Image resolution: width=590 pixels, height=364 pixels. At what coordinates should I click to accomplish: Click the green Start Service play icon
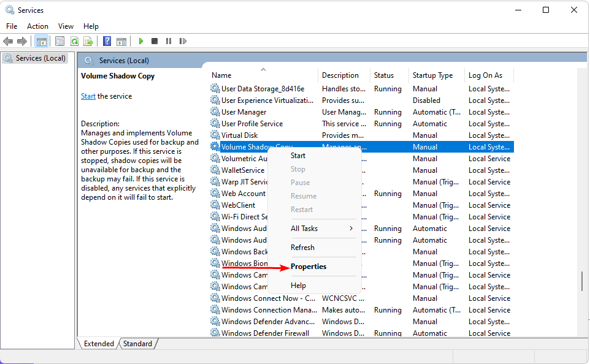coord(140,41)
